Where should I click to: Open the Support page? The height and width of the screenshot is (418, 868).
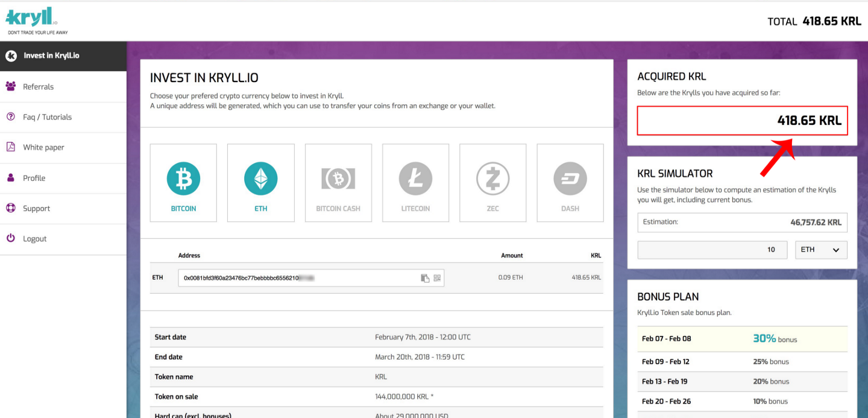pyautogui.click(x=63, y=209)
